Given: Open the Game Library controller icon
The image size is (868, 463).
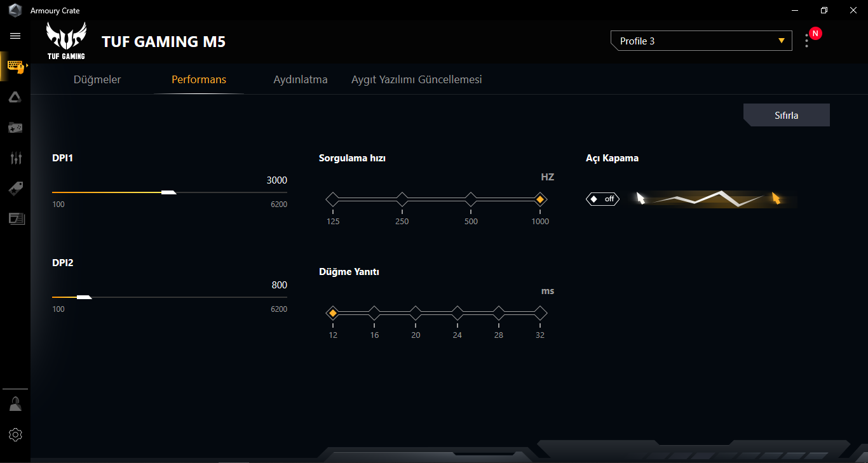Looking at the screenshot, I should pyautogui.click(x=15, y=128).
